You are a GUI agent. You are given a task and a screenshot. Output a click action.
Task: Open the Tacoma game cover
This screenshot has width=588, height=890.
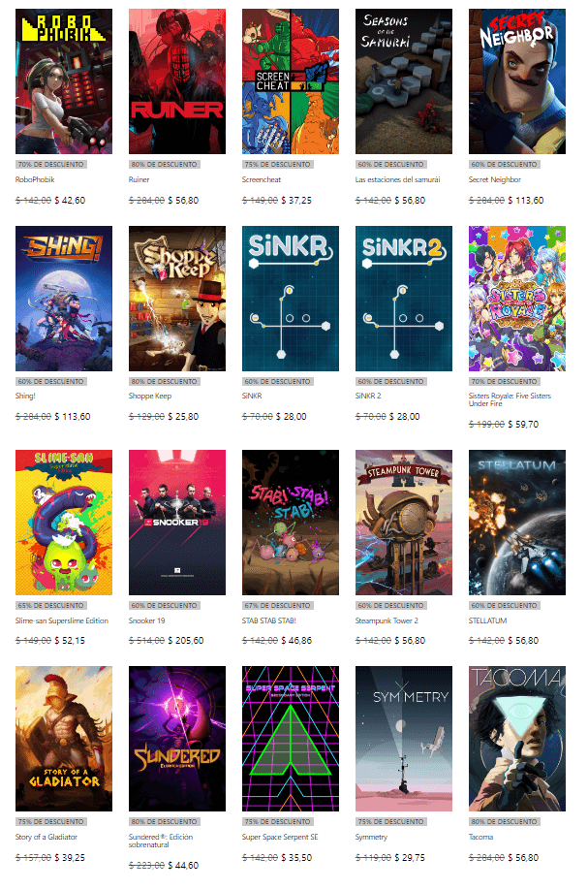[517, 739]
